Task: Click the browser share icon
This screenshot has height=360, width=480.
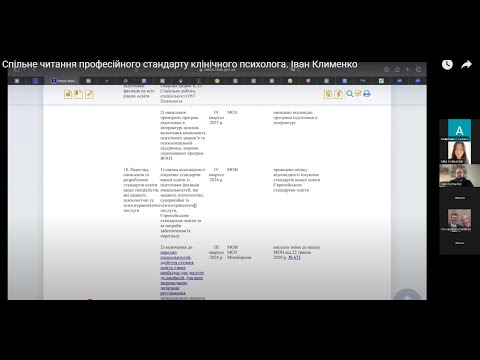Action: 397,69
